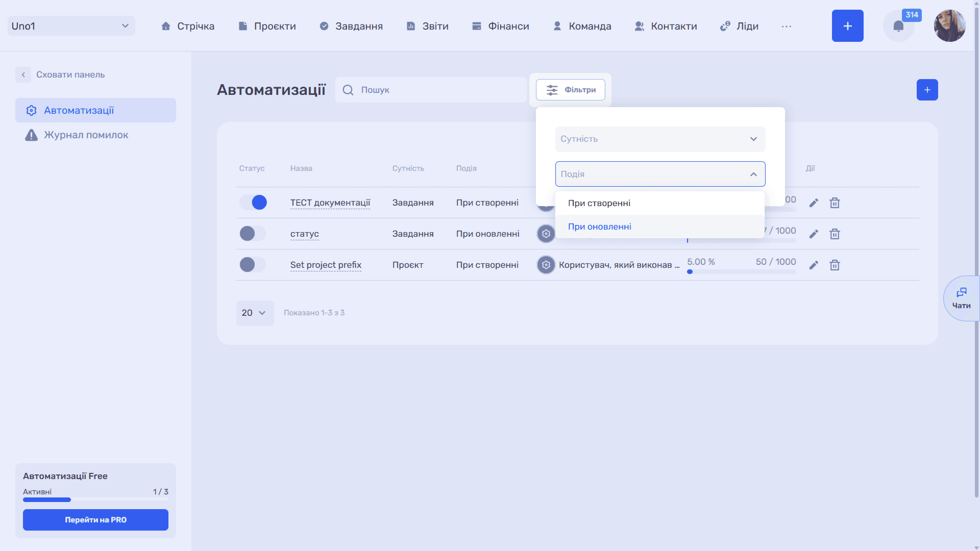Click the search magnifier icon
This screenshot has height=551, width=980.
(x=348, y=90)
